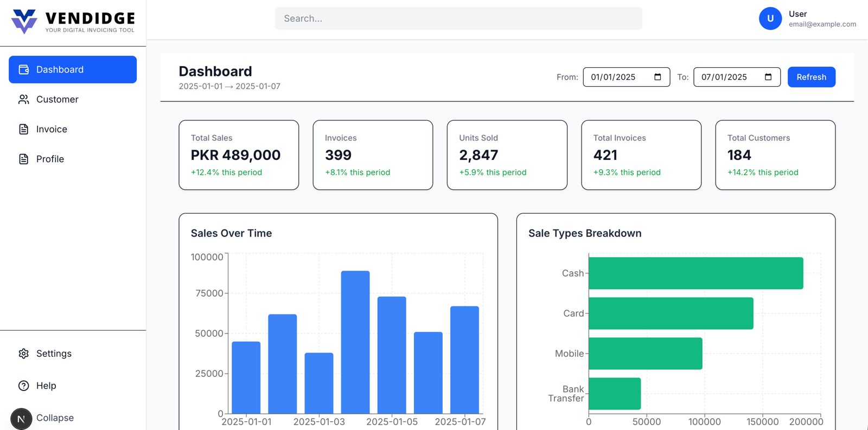868x430 pixels.
Task: Open the To date calendar picker
Action: [x=768, y=77]
